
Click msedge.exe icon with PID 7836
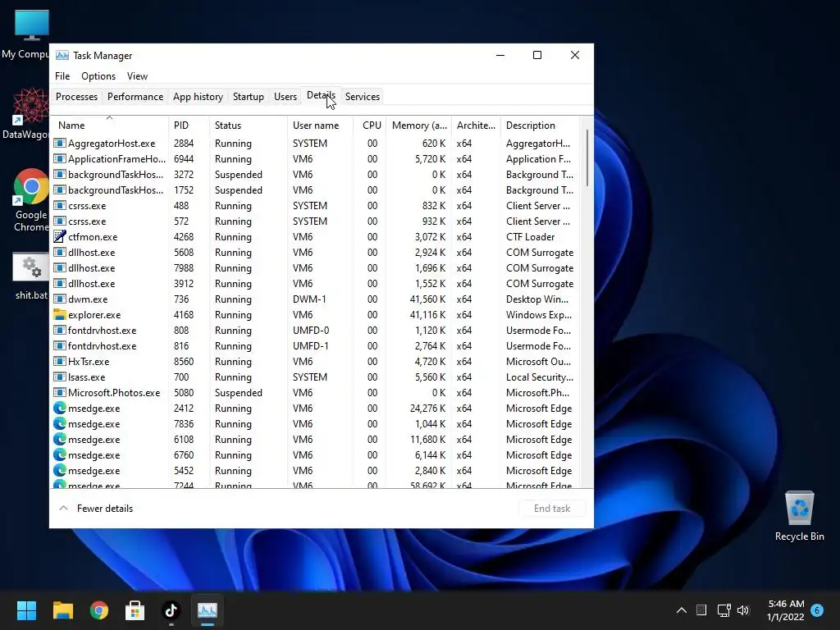[x=59, y=424]
